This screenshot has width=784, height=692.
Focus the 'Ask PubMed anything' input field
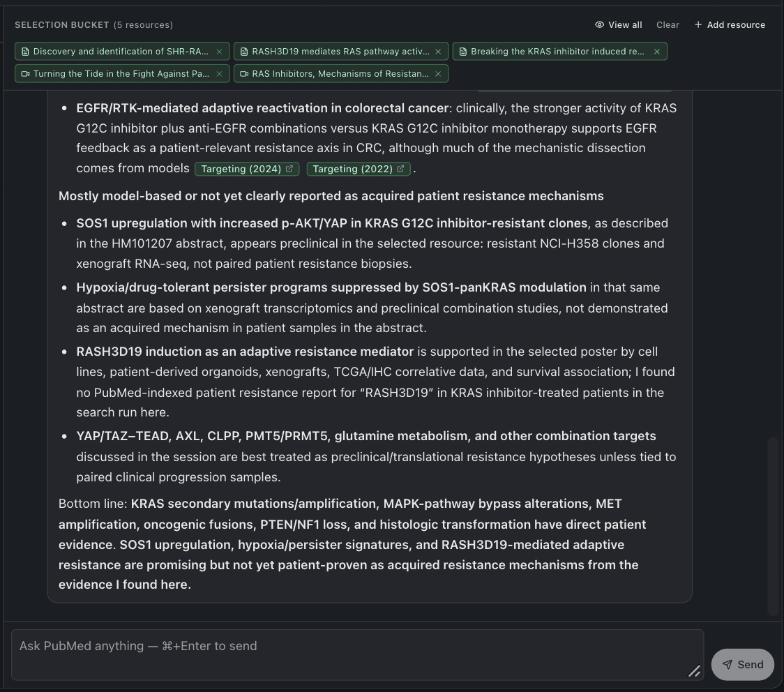358,654
